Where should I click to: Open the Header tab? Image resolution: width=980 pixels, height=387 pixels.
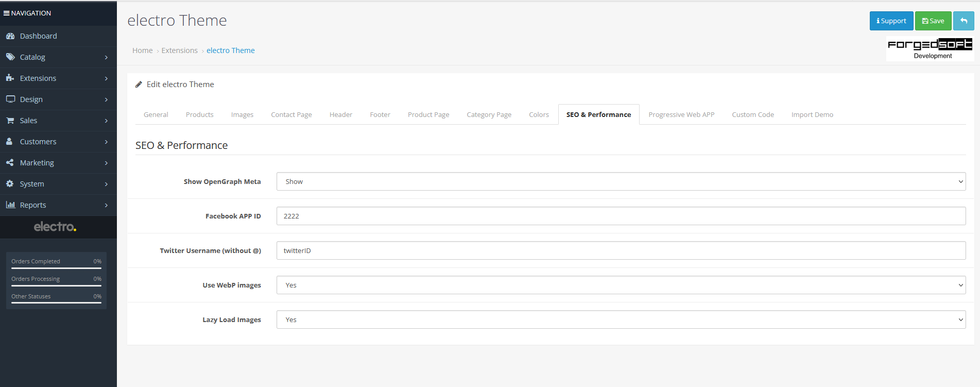[341, 114]
